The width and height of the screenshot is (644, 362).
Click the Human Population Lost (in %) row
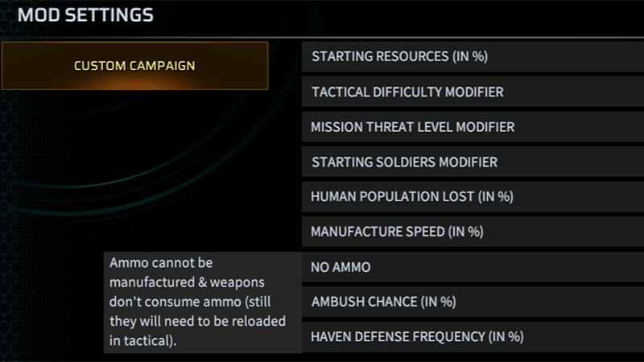click(x=412, y=197)
